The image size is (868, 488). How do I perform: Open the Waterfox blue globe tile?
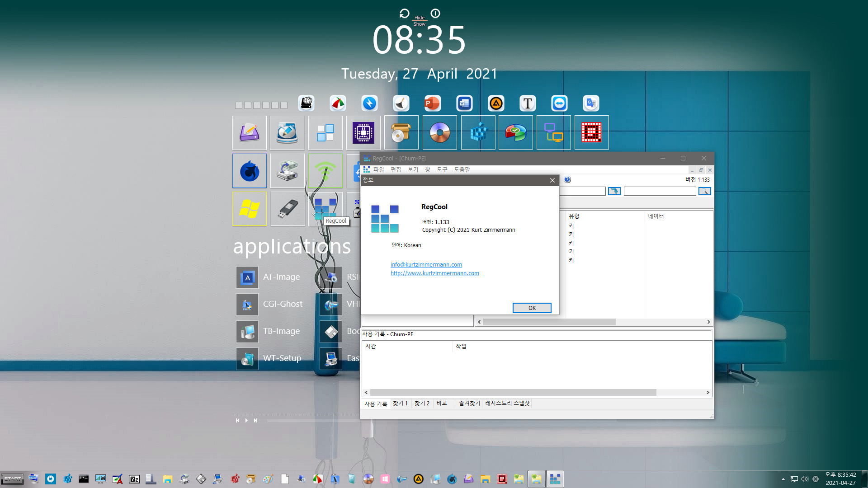250,171
